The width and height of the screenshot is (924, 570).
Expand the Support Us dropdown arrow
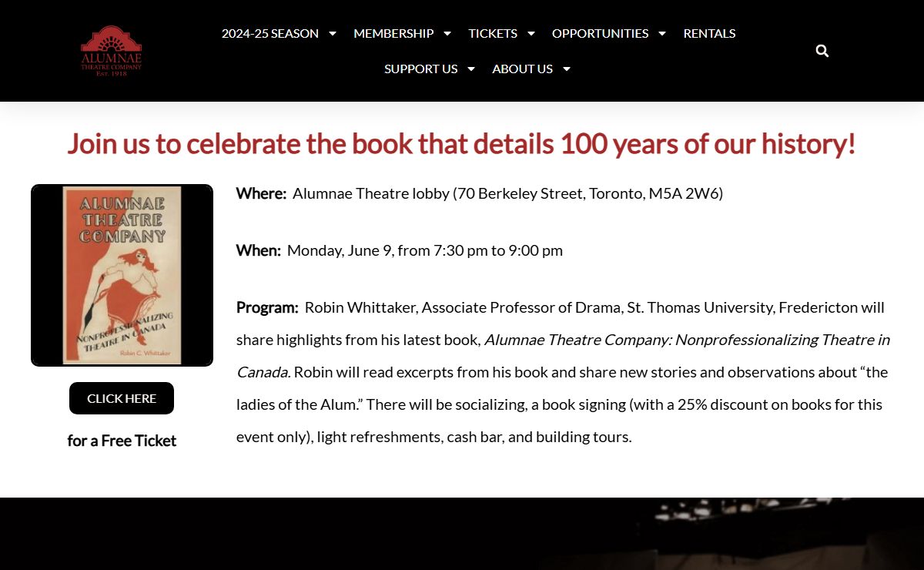(x=471, y=69)
